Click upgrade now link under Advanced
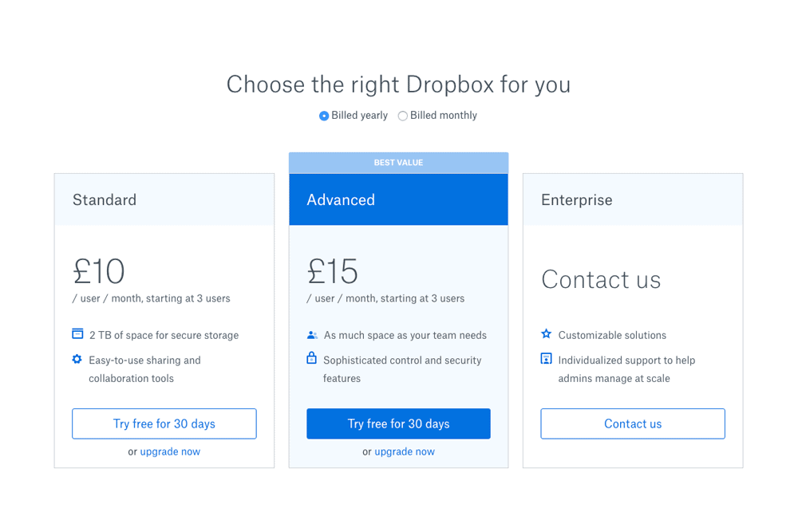 pyautogui.click(x=405, y=451)
